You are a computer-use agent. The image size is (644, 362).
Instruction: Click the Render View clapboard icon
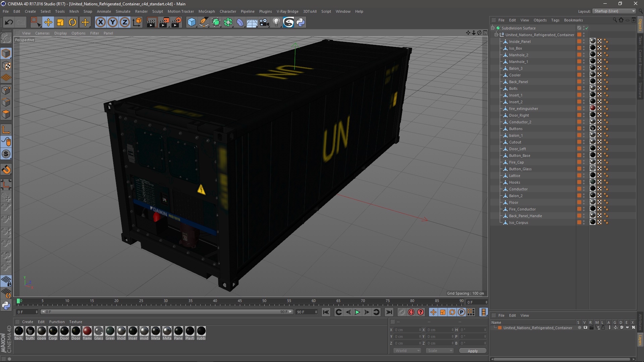pyautogui.click(x=152, y=22)
